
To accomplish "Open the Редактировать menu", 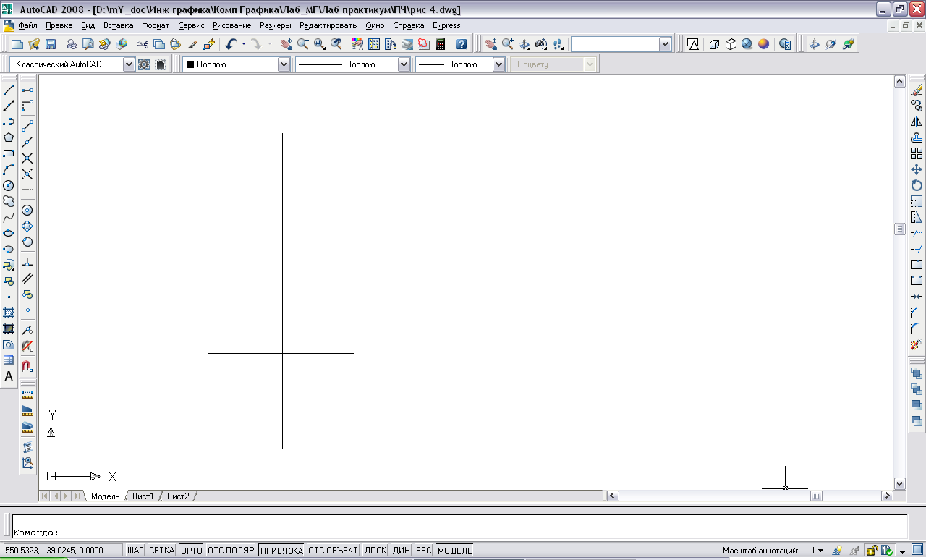I will click(x=328, y=25).
